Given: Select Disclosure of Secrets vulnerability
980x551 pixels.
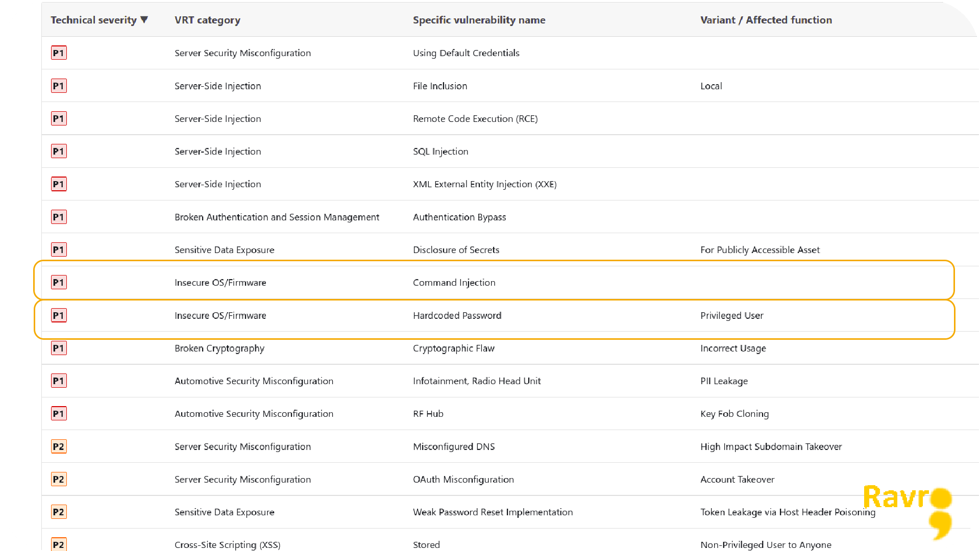Looking at the screenshot, I should 456,250.
